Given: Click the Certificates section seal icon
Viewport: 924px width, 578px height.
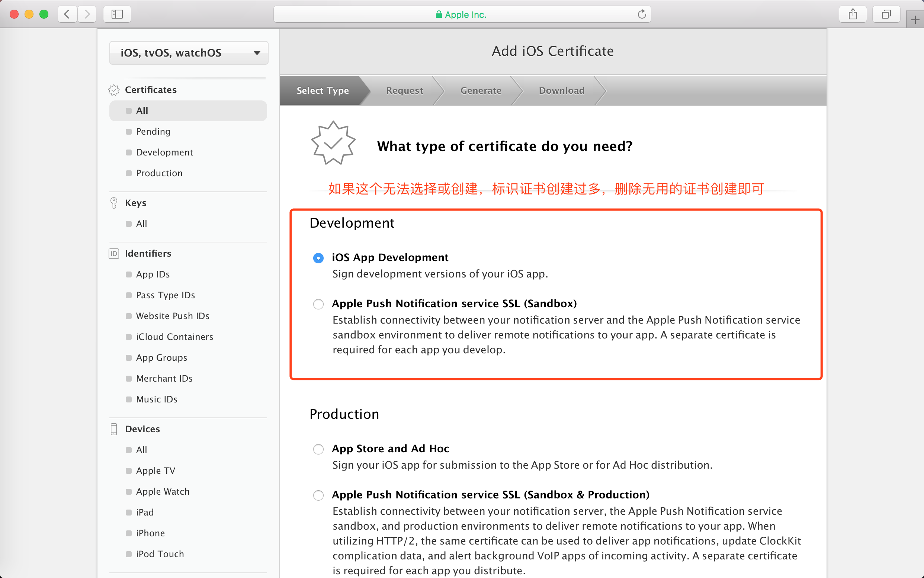Looking at the screenshot, I should (114, 90).
